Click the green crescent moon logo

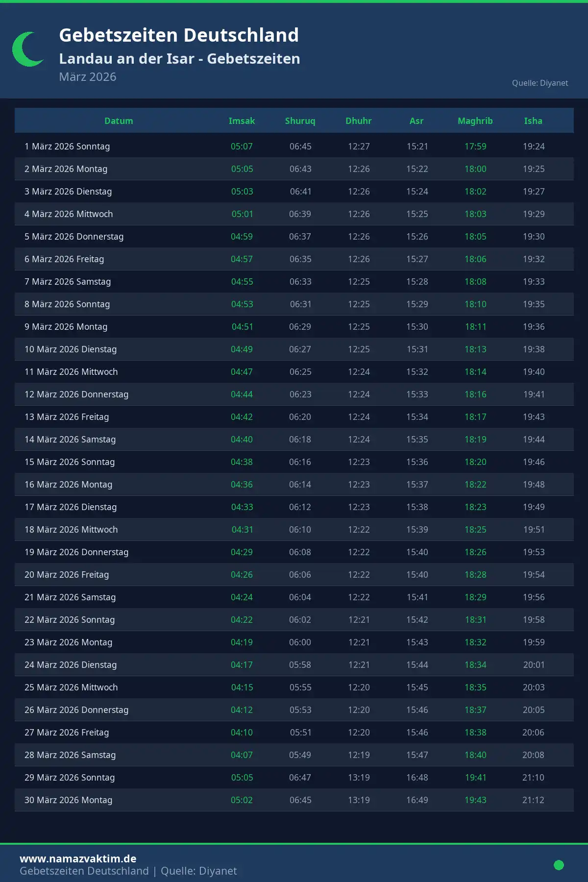(x=27, y=49)
